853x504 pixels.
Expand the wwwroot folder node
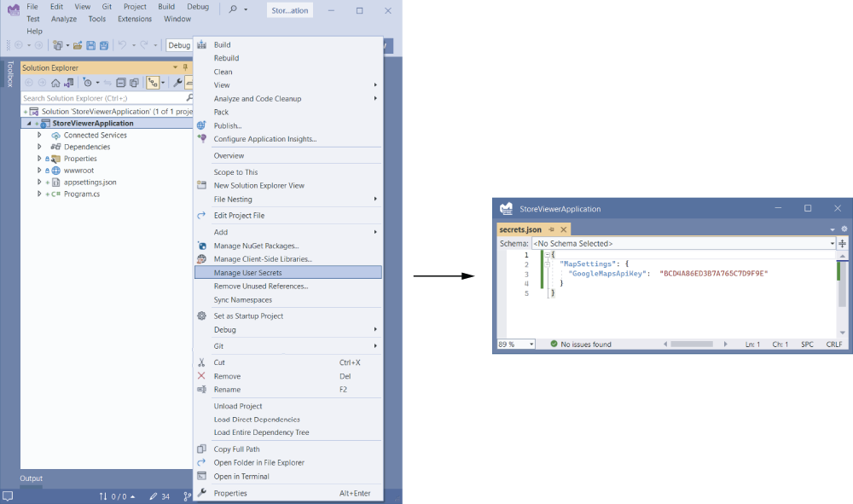39,171
